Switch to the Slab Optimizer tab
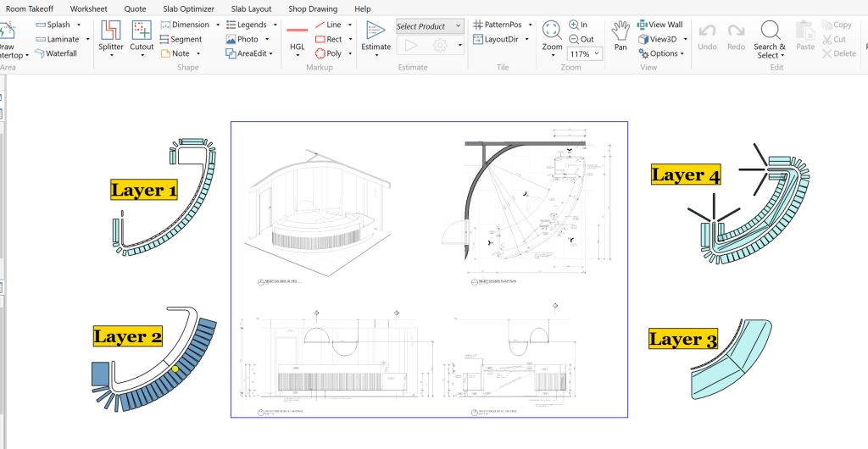Image resolution: width=868 pixels, height=449 pixels. coord(186,8)
